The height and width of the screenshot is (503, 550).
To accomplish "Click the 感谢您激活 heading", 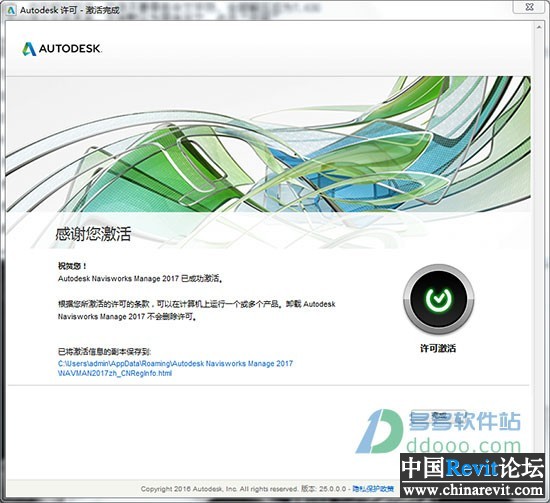I will (x=93, y=234).
